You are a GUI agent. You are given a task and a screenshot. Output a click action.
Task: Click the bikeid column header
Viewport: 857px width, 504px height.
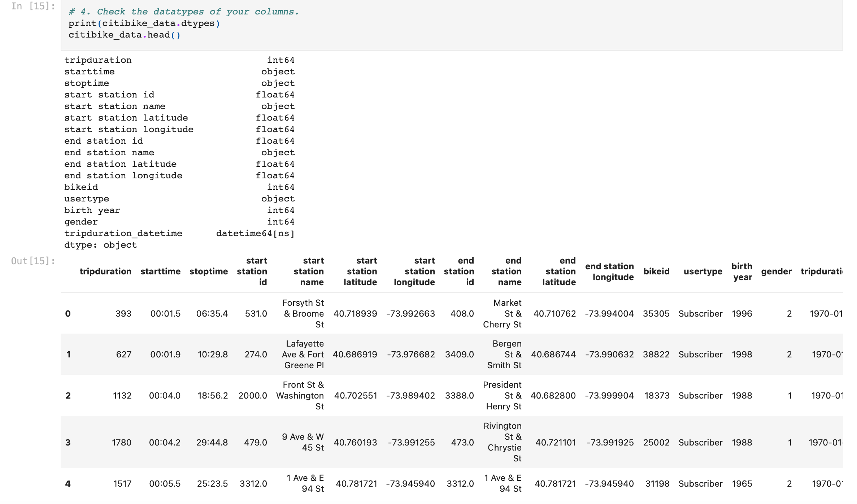point(656,271)
